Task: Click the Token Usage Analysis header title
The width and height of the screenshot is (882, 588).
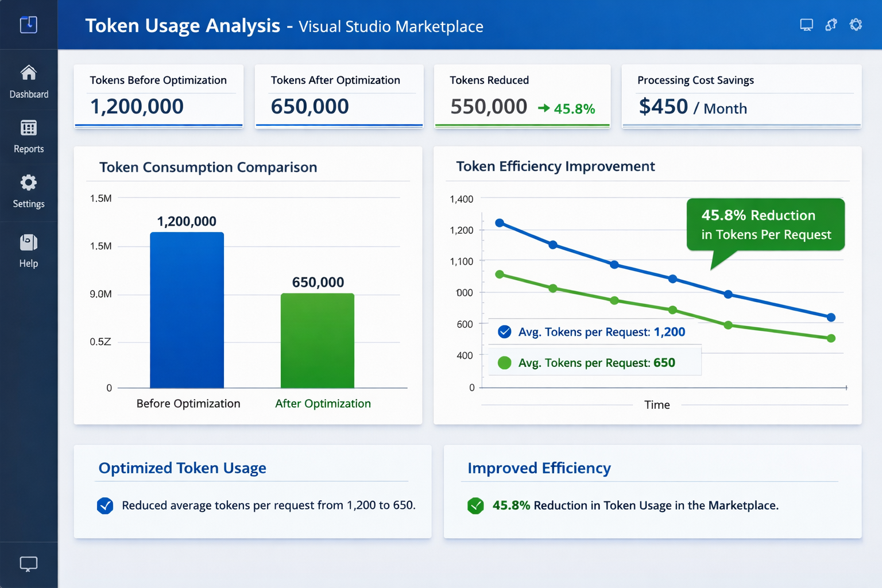Action: [183, 26]
